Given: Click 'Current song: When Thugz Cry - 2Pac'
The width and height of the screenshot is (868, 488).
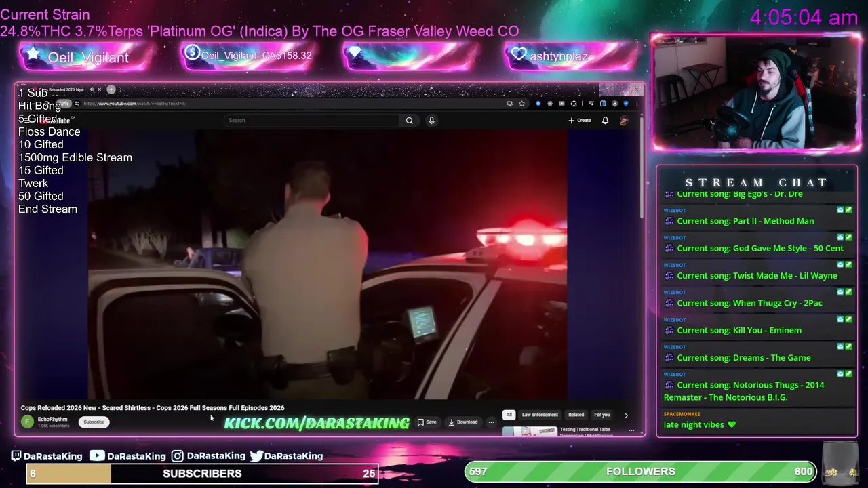Looking at the screenshot, I should click(x=743, y=303).
